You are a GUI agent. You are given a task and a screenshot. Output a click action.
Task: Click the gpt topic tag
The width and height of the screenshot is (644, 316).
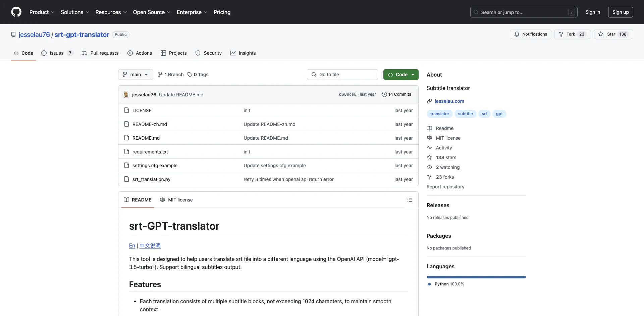pyautogui.click(x=499, y=114)
